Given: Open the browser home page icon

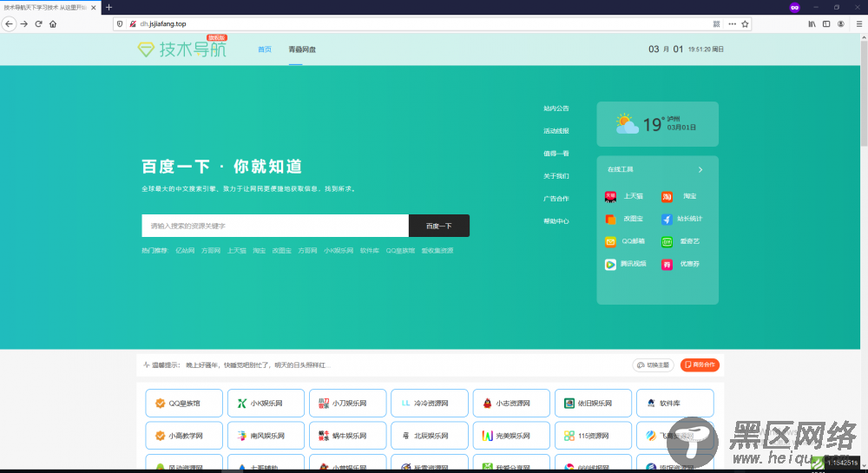Looking at the screenshot, I should coord(53,23).
